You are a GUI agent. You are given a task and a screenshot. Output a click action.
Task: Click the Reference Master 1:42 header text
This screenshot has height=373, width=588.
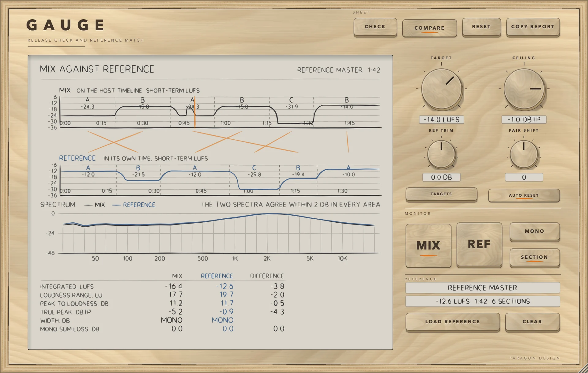pos(339,70)
